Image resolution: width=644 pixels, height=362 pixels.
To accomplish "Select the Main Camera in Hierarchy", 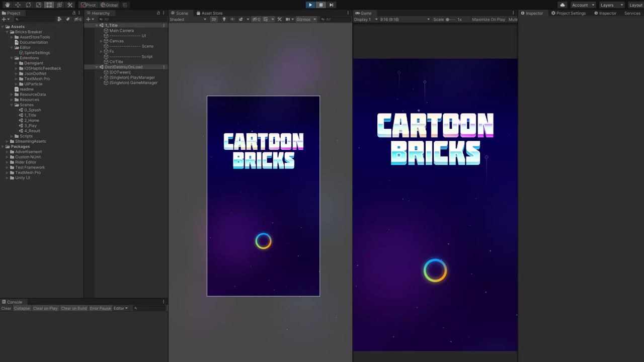I will point(121,31).
